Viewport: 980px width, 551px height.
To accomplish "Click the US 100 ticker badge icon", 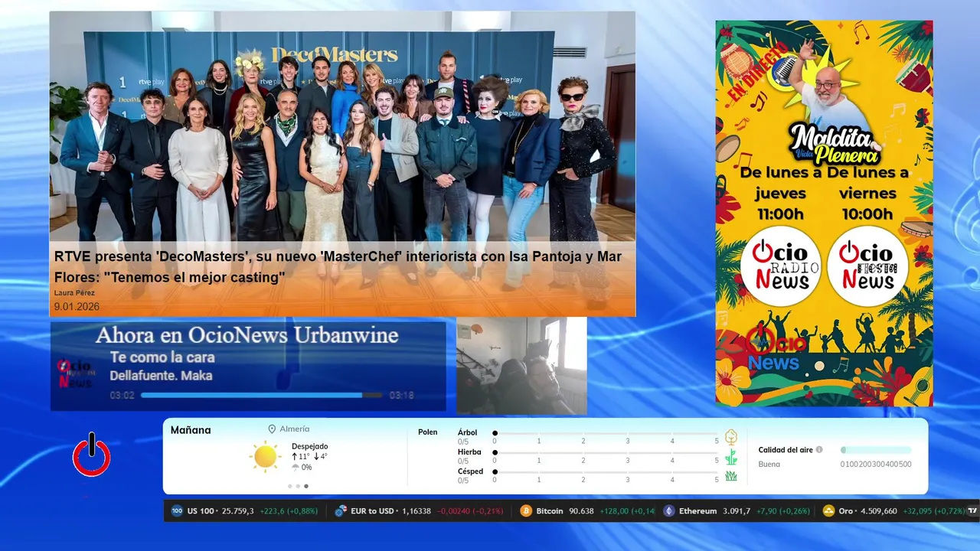I will click(177, 510).
